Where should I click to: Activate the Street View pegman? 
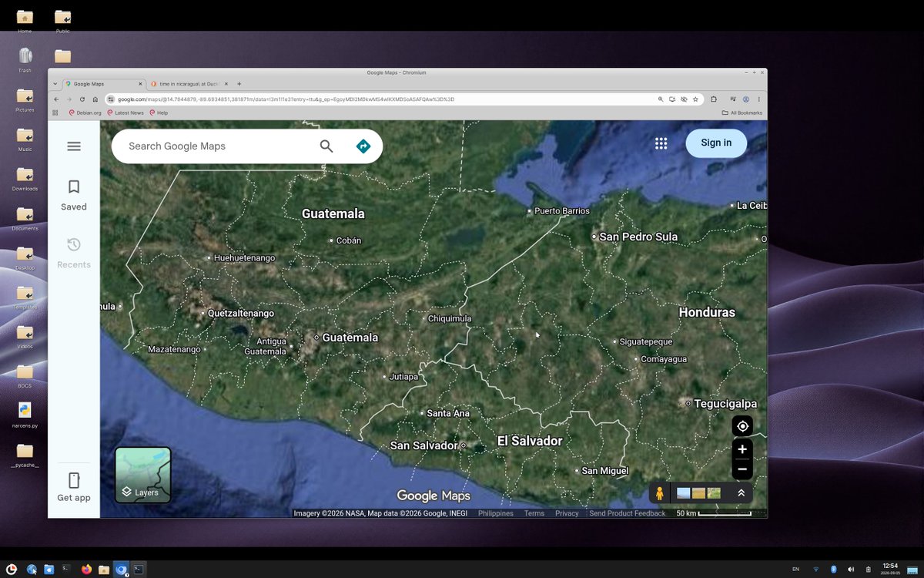pyautogui.click(x=659, y=493)
